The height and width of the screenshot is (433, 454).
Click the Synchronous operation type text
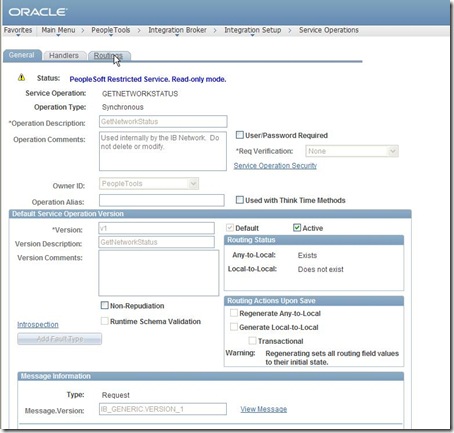tap(123, 107)
